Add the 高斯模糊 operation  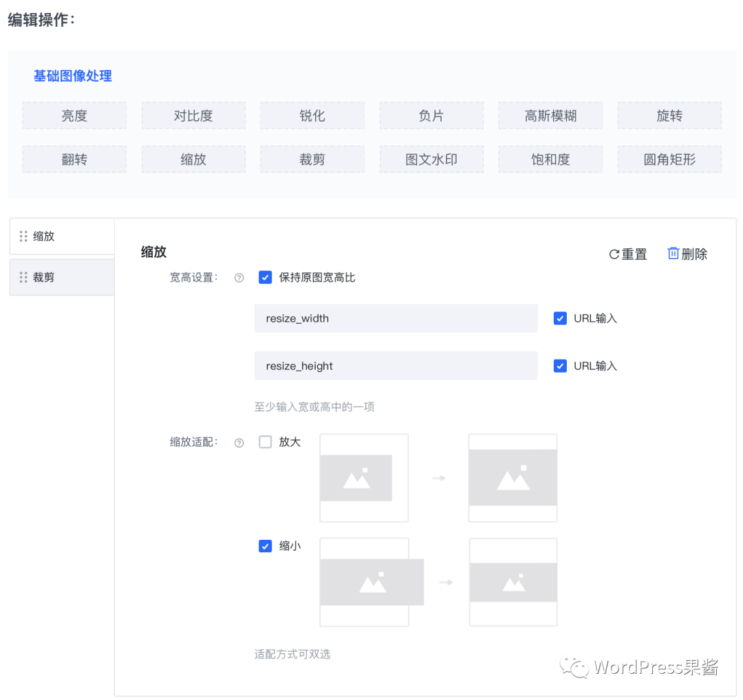(550, 116)
